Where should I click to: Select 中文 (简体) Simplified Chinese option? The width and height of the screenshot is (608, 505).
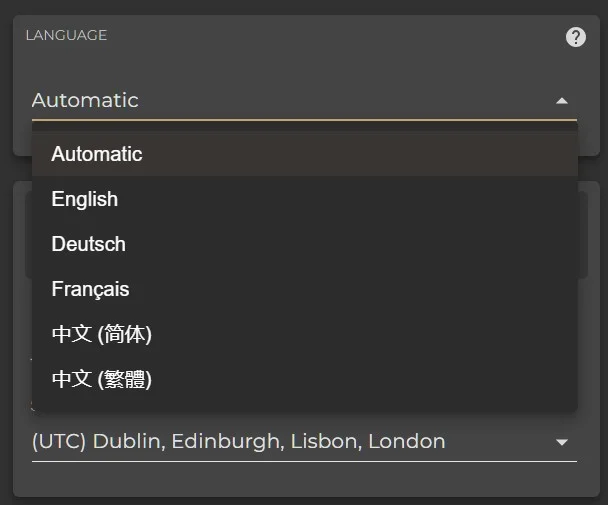[304, 334]
